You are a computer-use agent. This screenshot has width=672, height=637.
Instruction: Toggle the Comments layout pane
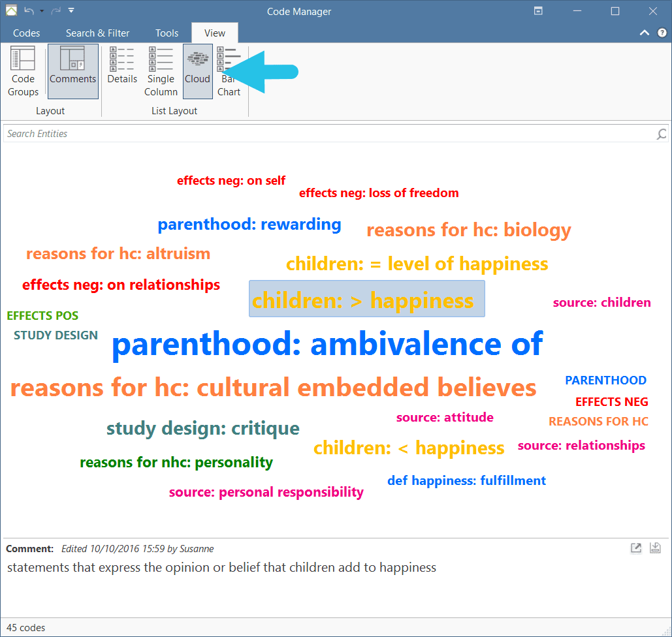[73, 72]
